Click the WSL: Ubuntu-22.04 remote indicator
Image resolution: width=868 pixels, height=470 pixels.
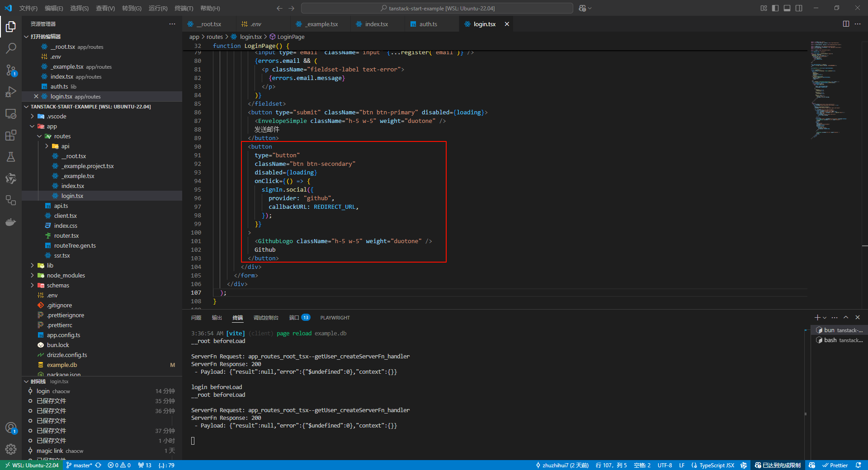32,465
